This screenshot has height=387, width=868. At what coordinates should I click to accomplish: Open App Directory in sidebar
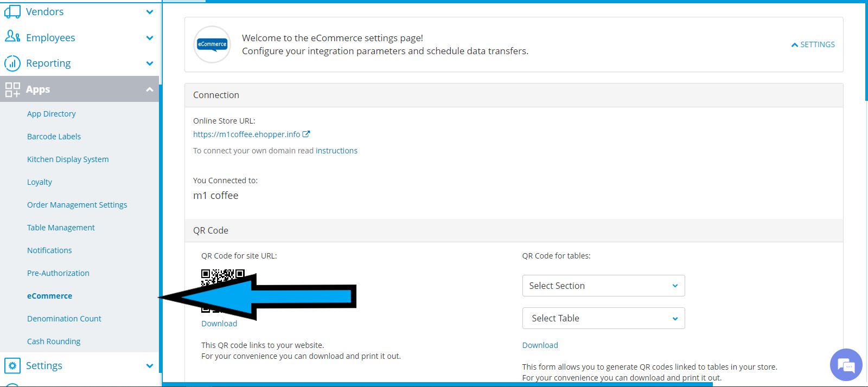(52, 114)
